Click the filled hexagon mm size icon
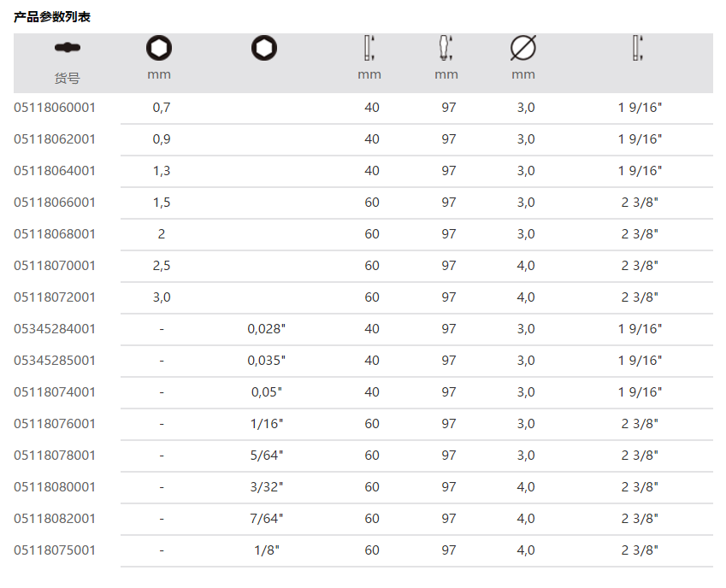The image size is (726, 588). coord(159,49)
